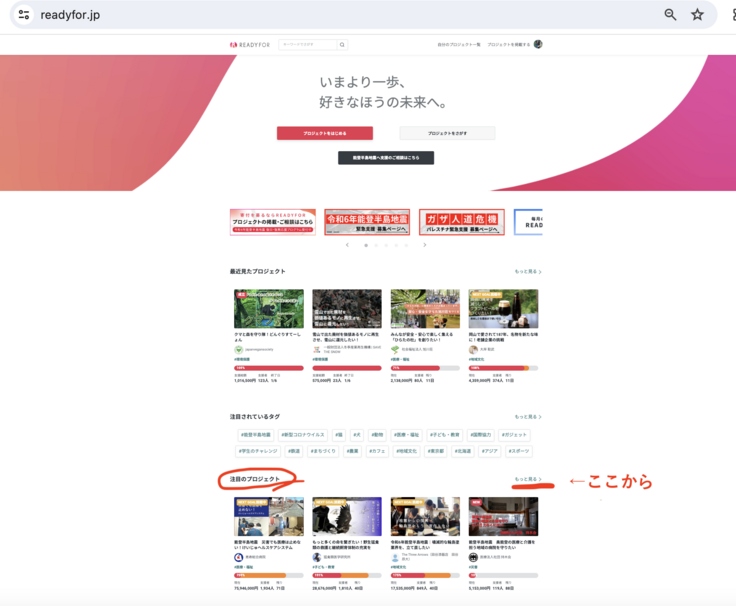This screenshot has height=606, width=736.
Task: Focus the keyword search input field
Action: [x=307, y=45]
